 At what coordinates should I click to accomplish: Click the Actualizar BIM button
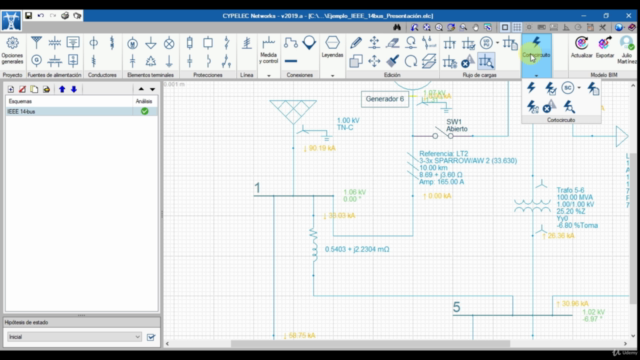(x=581, y=47)
